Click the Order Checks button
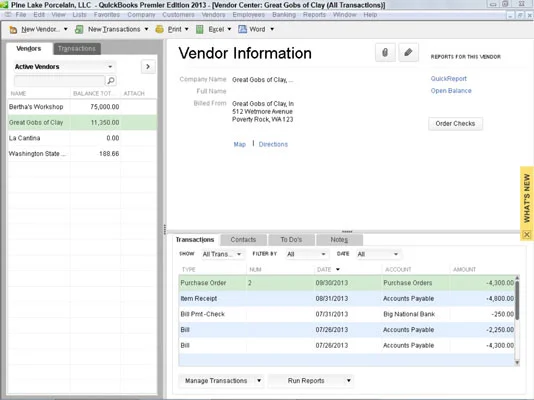 point(455,124)
